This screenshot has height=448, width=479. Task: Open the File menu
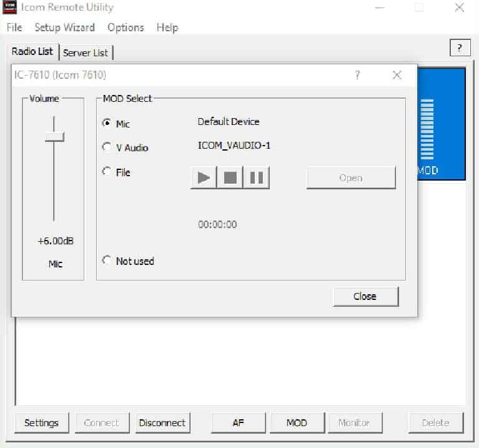(x=14, y=27)
